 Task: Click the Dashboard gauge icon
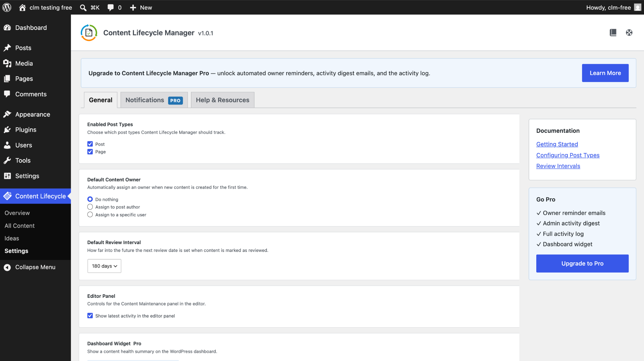coord(7,28)
